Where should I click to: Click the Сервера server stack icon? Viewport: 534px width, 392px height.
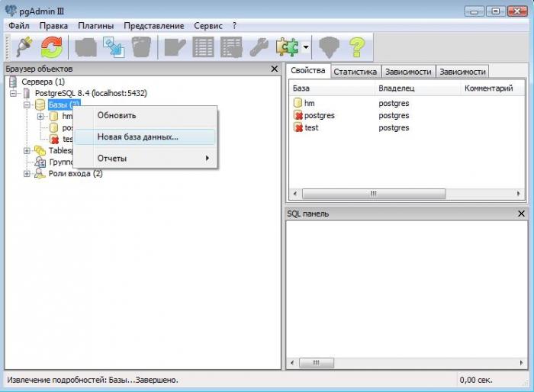click(x=13, y=82)
